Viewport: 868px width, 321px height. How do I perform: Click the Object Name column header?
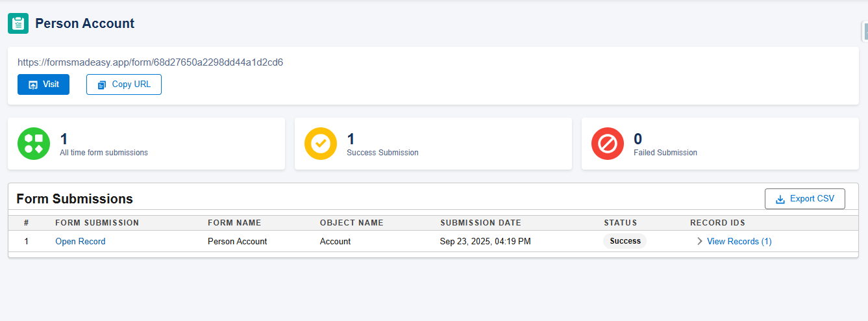pyautogui.click(x=351, y=223)
